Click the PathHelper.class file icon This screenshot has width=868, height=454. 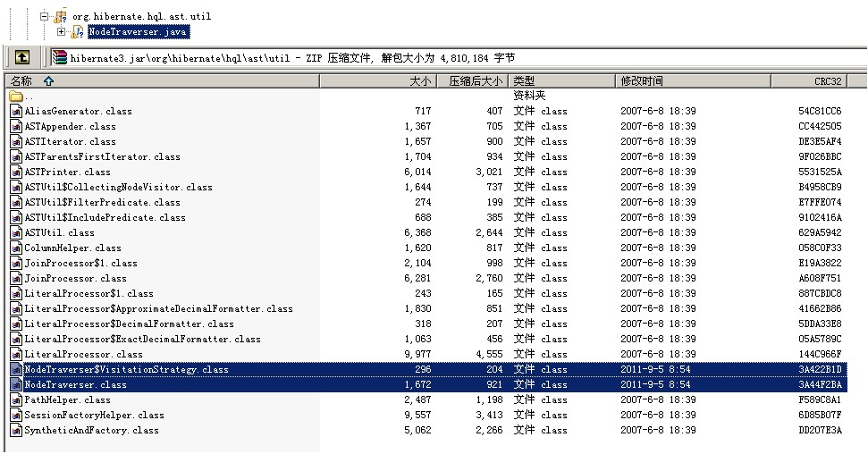pyautogui.click(x=16, y=399)
